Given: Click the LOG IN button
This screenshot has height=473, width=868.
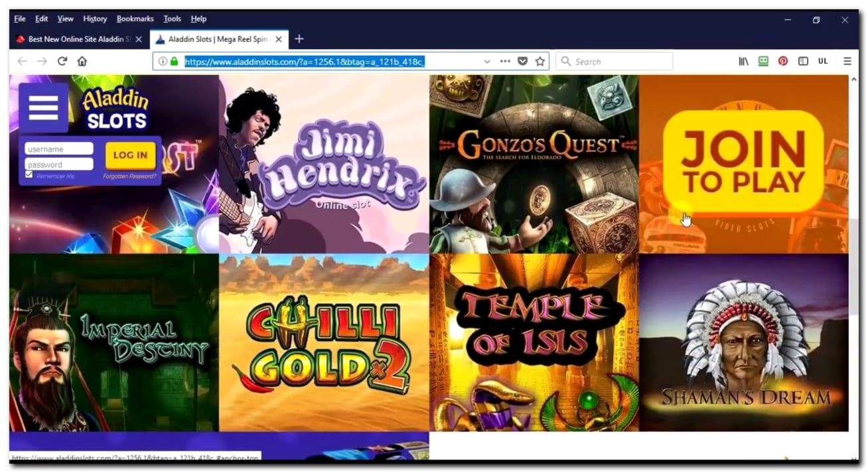Looking at the screenshot, I should point(130,155).
